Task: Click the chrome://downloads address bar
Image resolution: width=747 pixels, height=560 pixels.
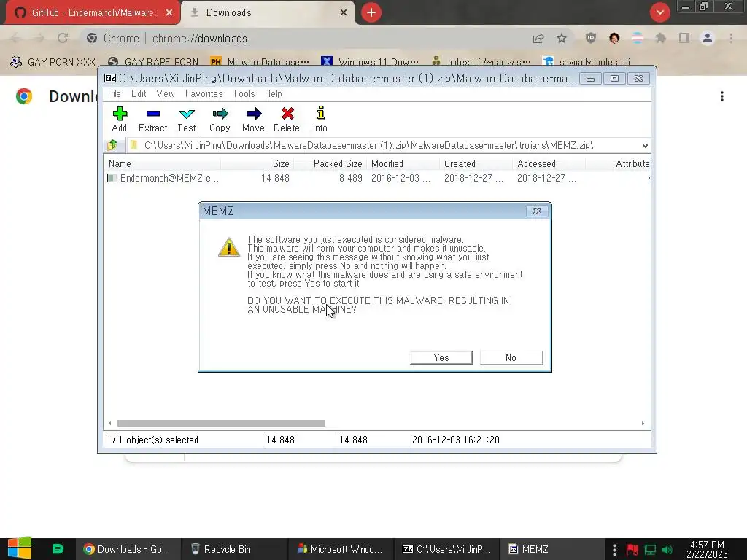Action: [x=305, y=38]
